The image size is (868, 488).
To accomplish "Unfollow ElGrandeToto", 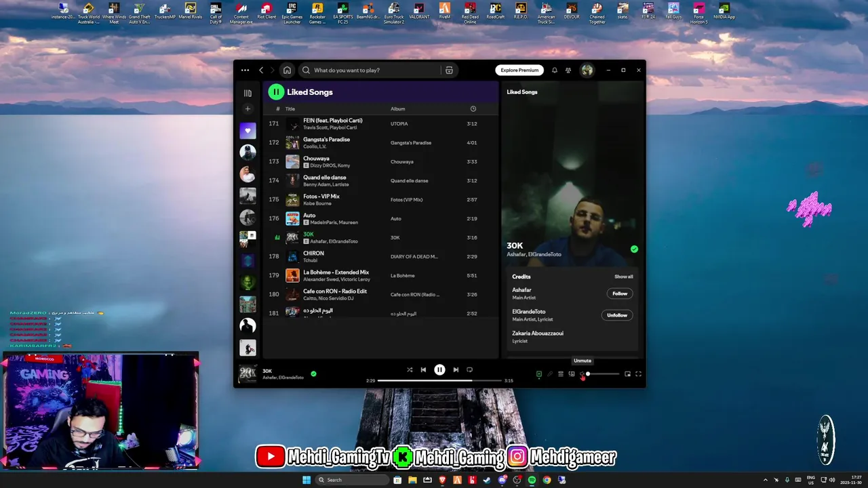I will [x=617, y=315].
